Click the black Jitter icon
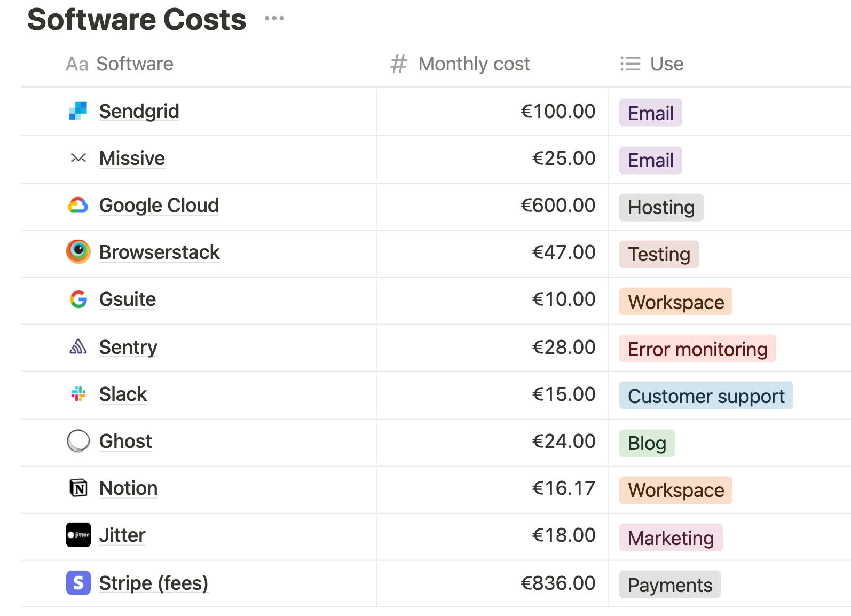 78,535
